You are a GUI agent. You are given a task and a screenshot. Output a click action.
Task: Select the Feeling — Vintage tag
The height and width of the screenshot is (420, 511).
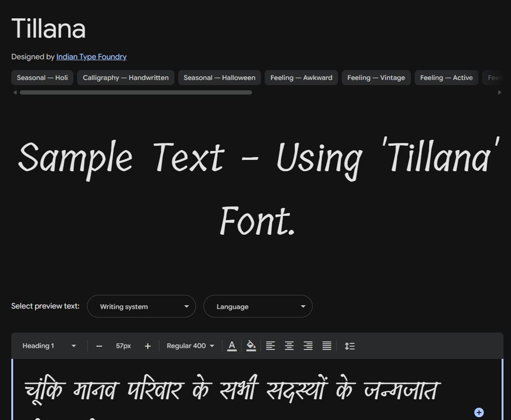coord(376,78)
